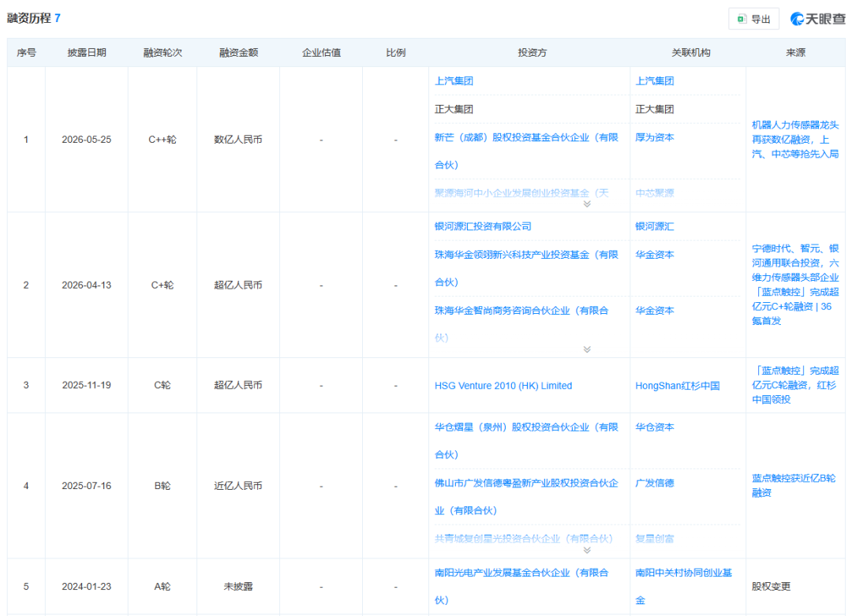Click the 天眼查 logo
The height and width of the screenshot is (616, 852).
coord(818,19)
